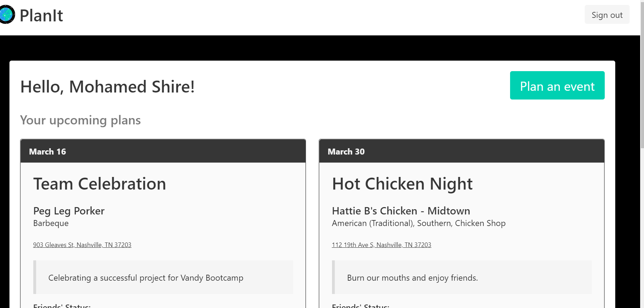This screenshot has height=308, width=644.
Task: Open the 112 19th Ave S address link
Action: [381, 245]
